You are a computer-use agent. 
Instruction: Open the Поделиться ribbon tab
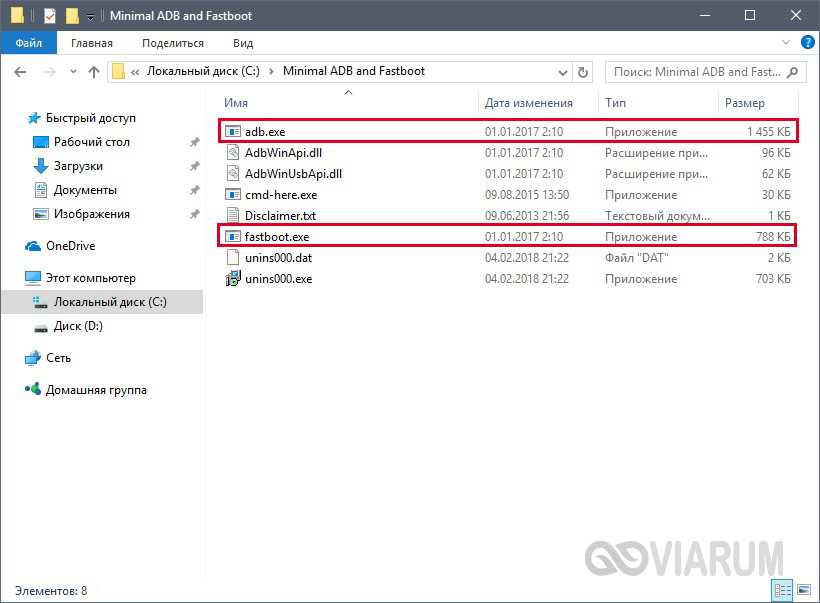(172, 43)
